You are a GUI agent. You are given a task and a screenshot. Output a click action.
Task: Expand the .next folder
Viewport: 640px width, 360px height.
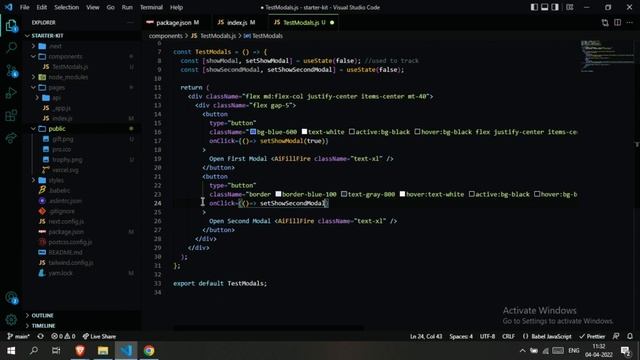click(55, 46)
